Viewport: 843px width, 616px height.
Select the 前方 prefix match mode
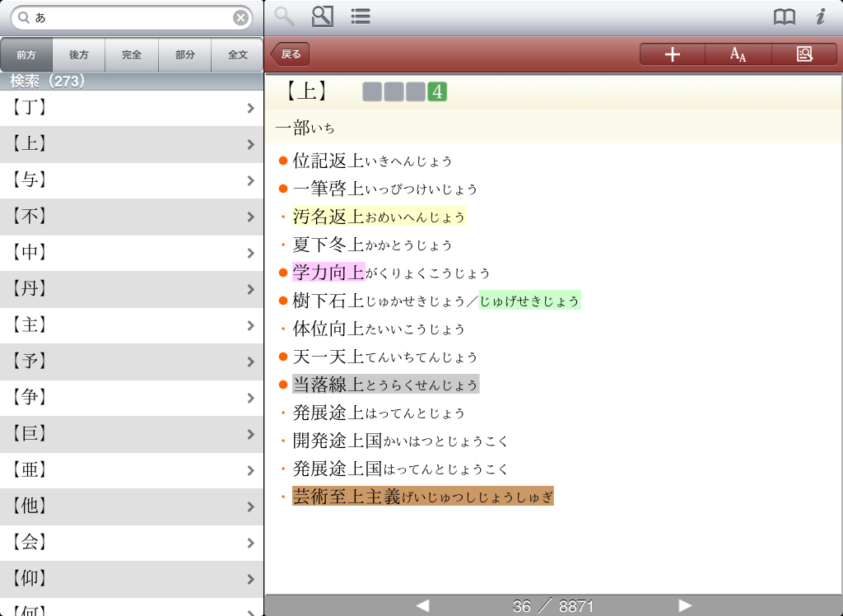click(x=26, y=55)
